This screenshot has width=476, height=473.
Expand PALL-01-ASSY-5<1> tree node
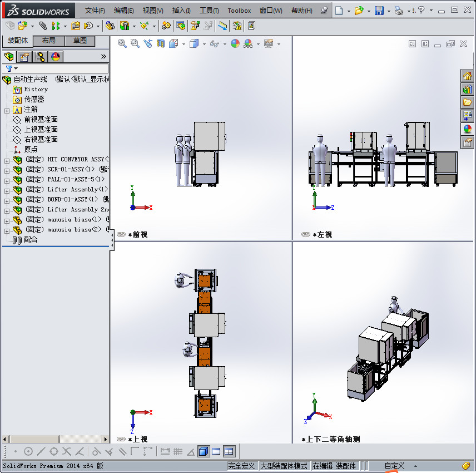point(7,181)
